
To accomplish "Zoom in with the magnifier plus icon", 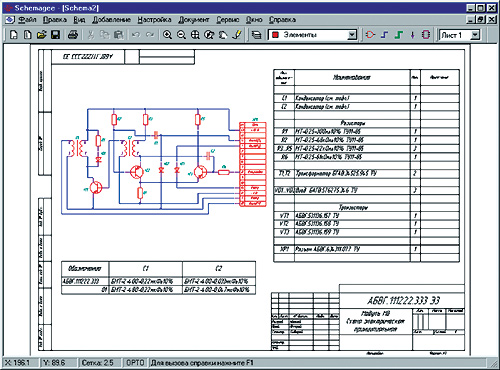I will [167, 35].
